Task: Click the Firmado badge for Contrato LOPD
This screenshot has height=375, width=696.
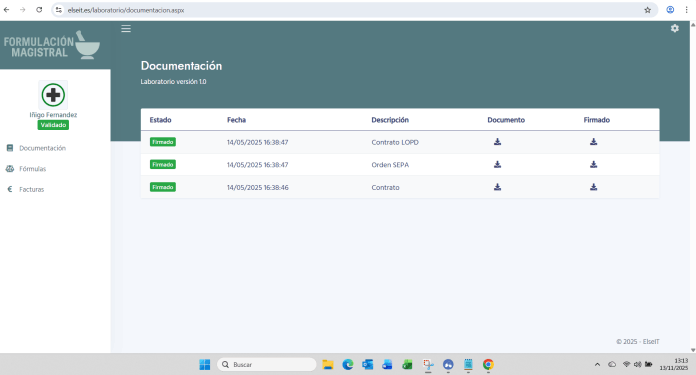Action: click(x=162, y=142)
